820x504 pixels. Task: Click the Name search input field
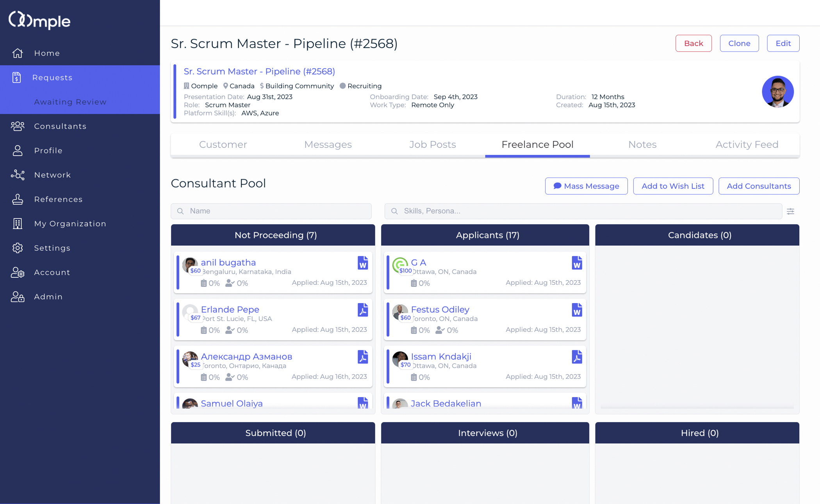[271, 211]
